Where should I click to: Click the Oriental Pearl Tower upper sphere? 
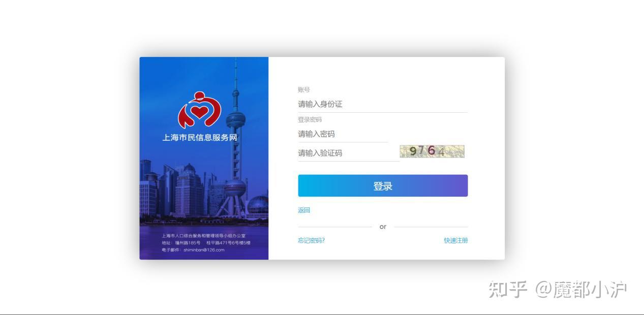point(235,120)
